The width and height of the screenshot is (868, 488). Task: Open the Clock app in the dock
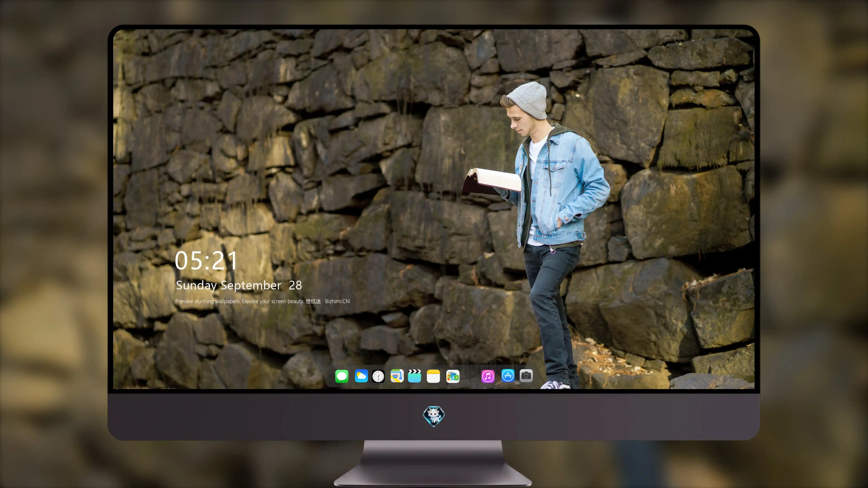click(x=378, y=376)
